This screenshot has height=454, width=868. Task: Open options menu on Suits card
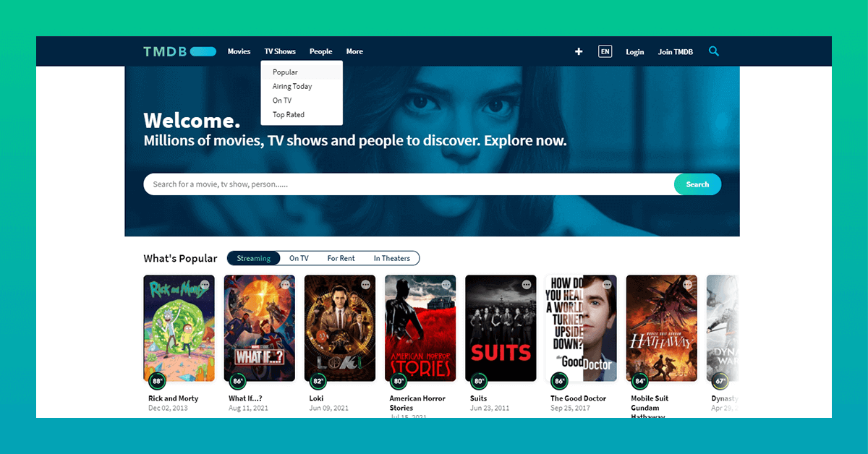[x=526, y=285]
